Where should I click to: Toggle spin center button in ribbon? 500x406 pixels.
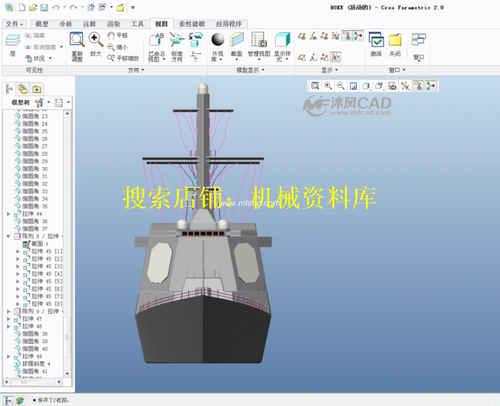(x=358, y=36)
